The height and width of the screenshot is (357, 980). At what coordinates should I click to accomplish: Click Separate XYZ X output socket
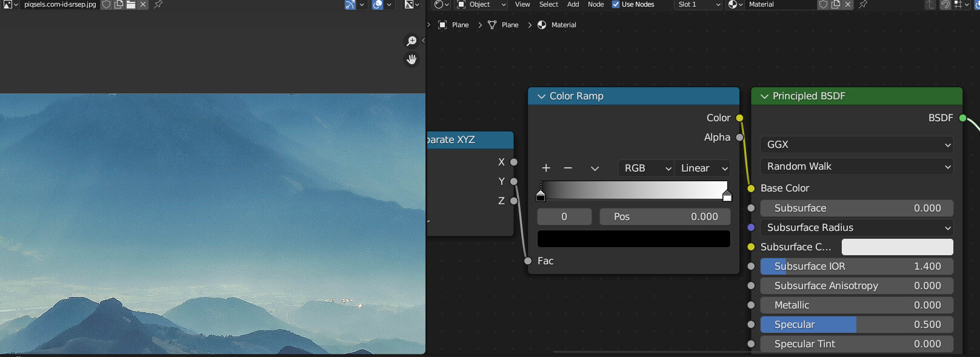[x=514, y=162]
